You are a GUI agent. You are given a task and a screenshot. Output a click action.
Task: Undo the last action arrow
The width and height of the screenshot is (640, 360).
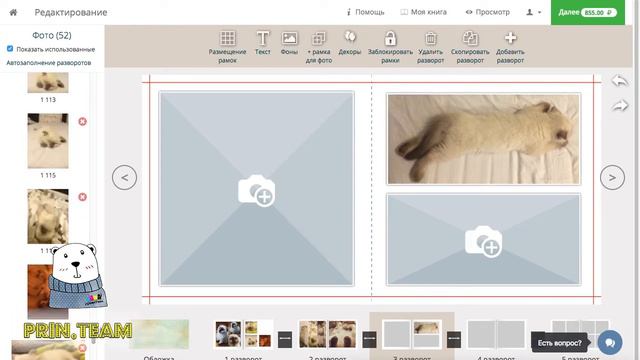620,81
